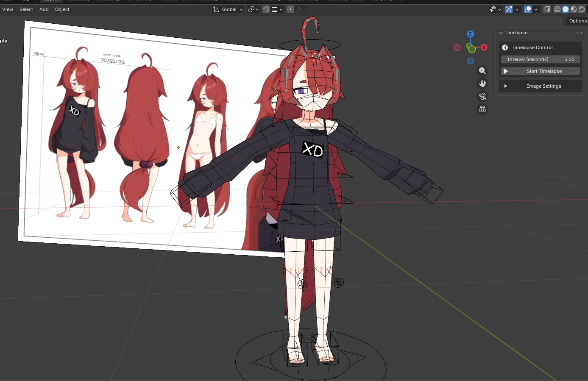Click Start Timelapse
Viewport: 588px width, 381px height.
541,71
